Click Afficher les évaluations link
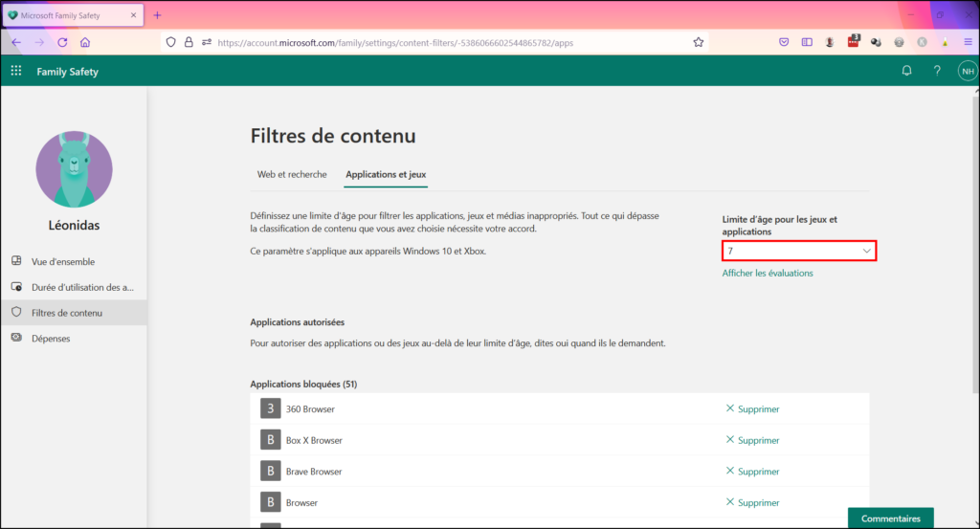 tap(768, 273)
